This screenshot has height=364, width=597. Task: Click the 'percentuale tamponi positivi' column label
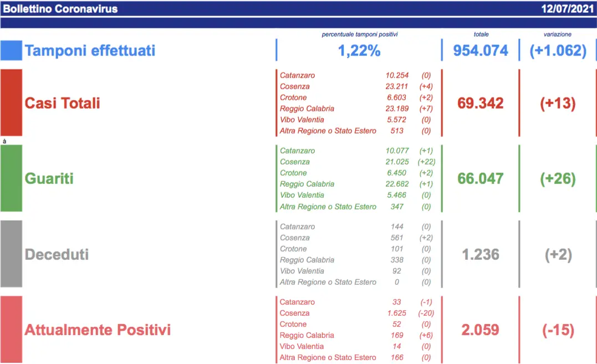point(359,34)
